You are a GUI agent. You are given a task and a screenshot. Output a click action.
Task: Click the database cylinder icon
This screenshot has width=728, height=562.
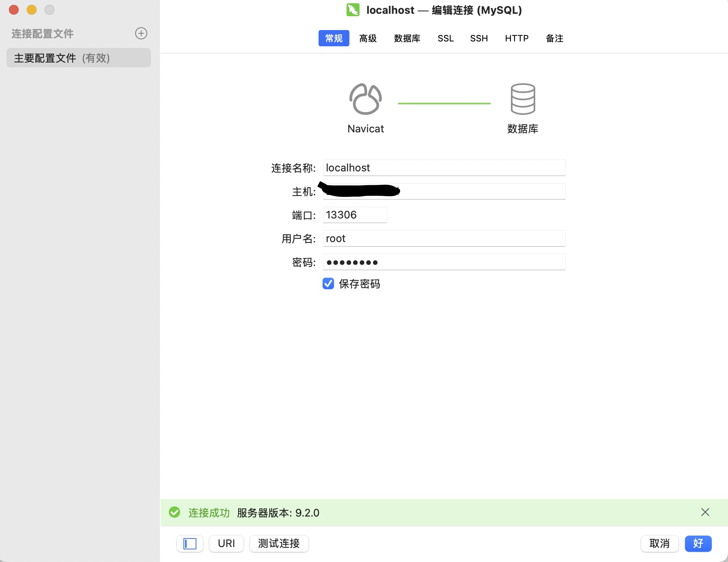point(523,99)
